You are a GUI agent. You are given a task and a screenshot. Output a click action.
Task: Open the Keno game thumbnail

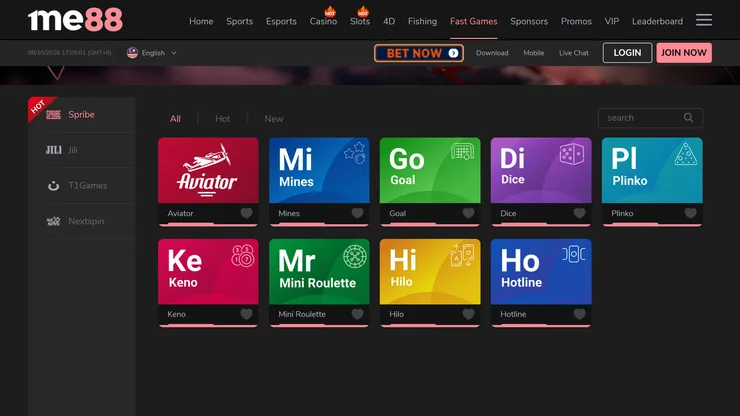[x=208, y=272]
